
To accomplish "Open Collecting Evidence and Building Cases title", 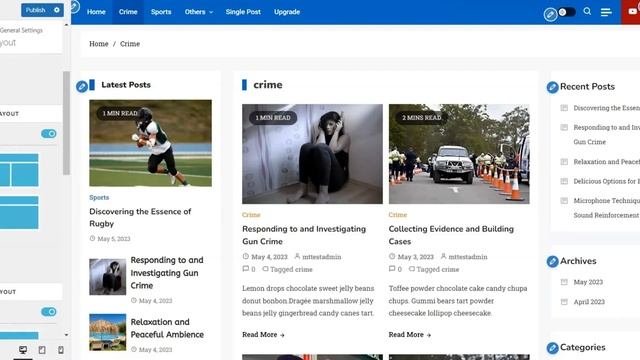I will coord(451,235).
